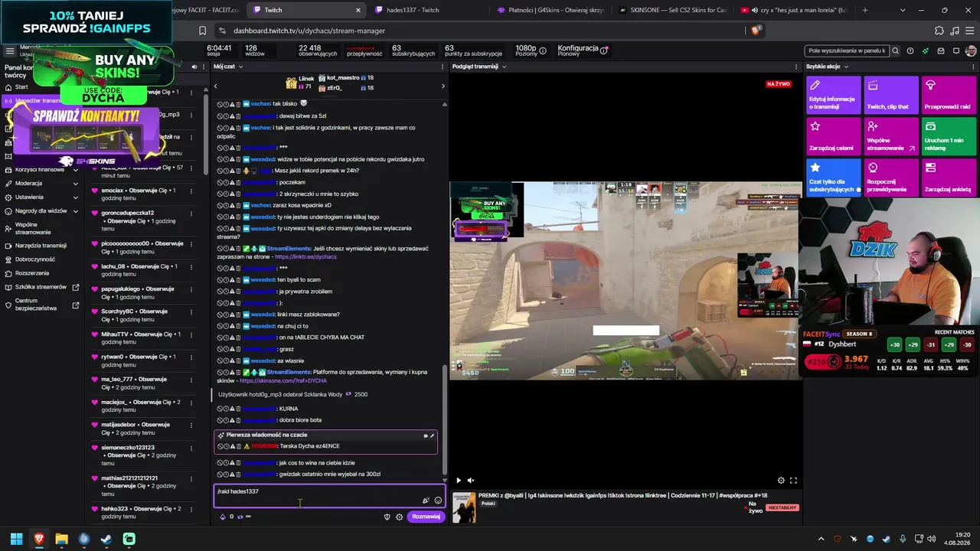Click the Rozmawiaj chat send button

click(x=426, y=517)
